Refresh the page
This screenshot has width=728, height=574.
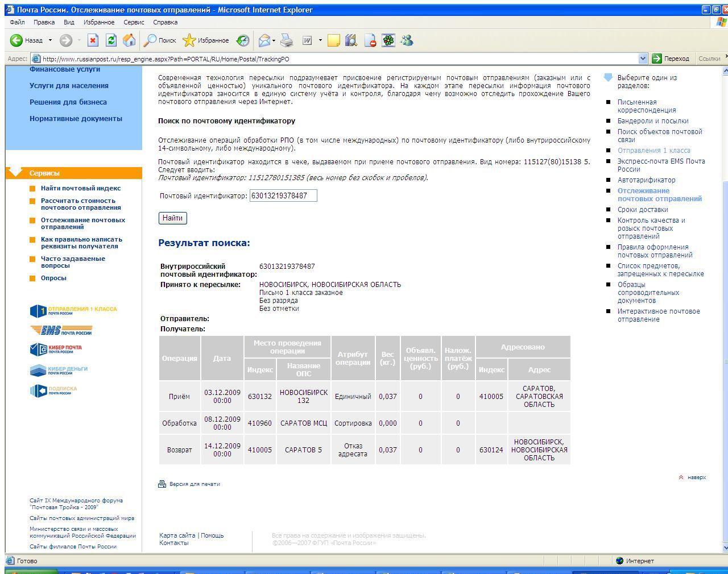coord(111,40)
